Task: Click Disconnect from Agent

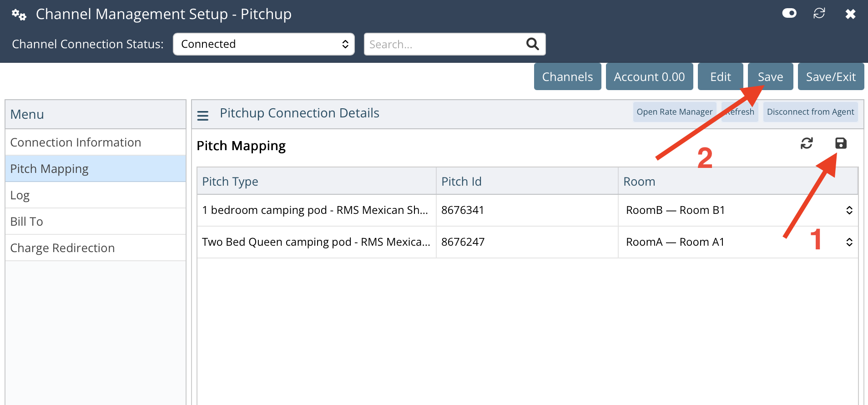Action: click(811, 112)
